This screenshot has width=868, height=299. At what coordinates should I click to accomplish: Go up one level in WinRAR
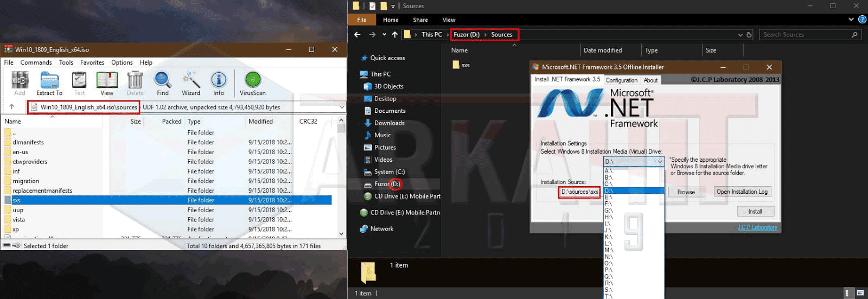pos(11,107)
